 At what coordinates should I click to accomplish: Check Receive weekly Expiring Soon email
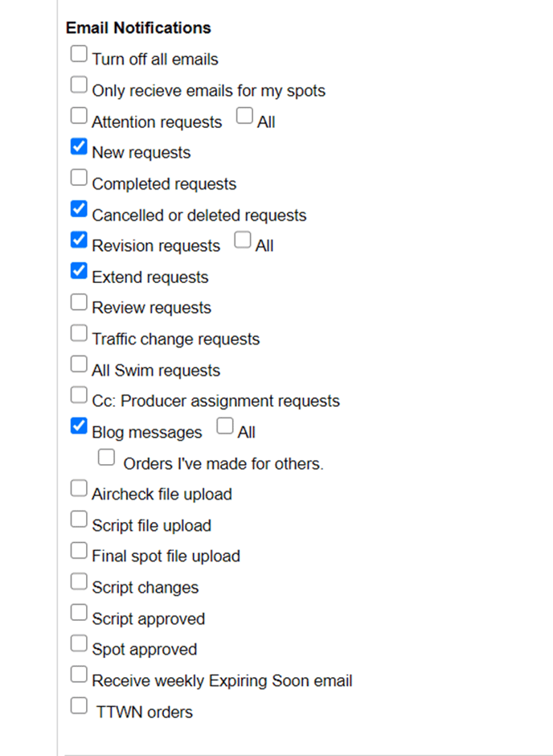click(79, 674)
